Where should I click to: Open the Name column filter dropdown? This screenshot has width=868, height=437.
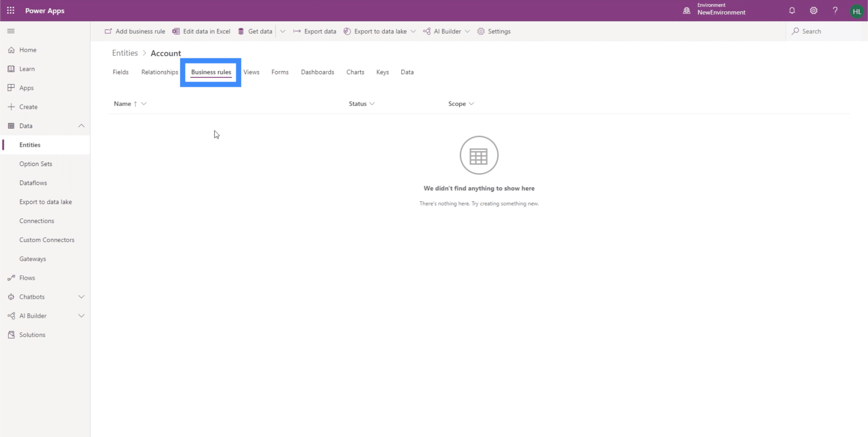click(144, 104)
